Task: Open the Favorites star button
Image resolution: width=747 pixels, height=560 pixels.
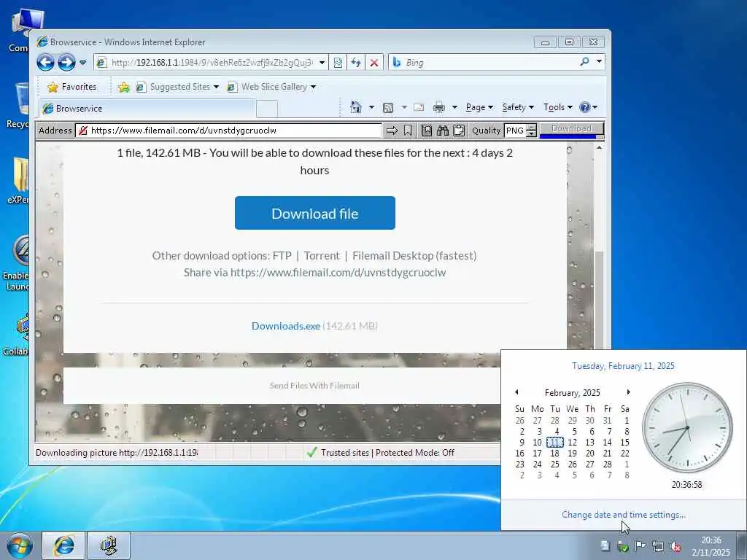Action: pyautogui.click(x=72, y=87)
